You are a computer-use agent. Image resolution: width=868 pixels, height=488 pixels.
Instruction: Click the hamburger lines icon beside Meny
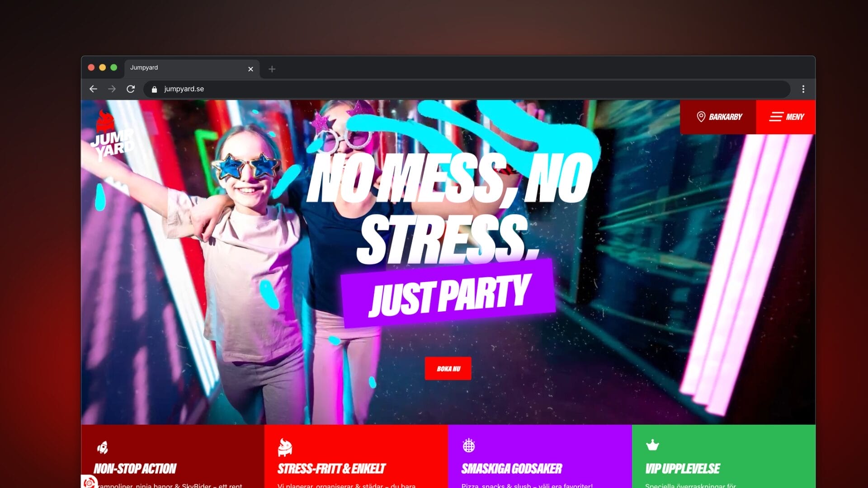(x=776, y=117)
